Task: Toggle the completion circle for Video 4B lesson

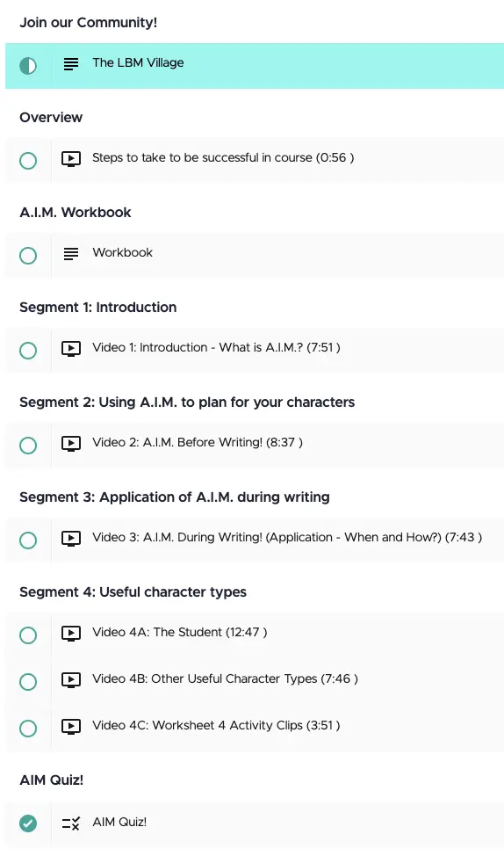Action: [28, 682]
